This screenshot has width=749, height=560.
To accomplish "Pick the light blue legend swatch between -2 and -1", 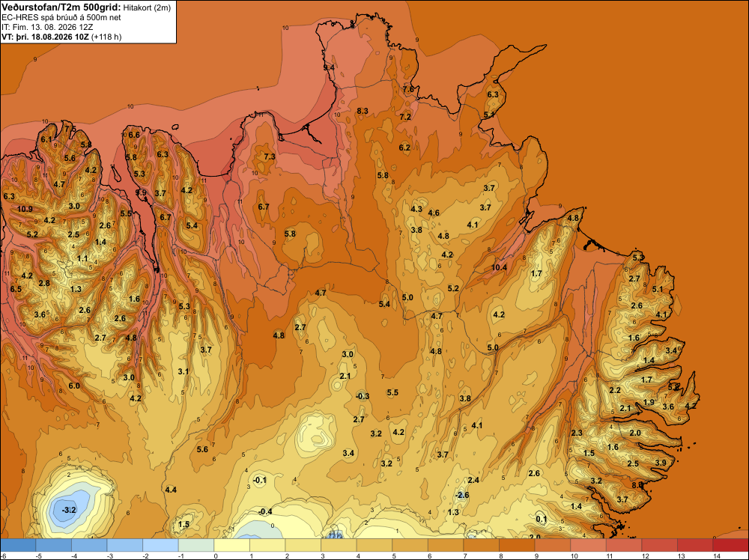I will pyautogui.click(x=160, y=545).
